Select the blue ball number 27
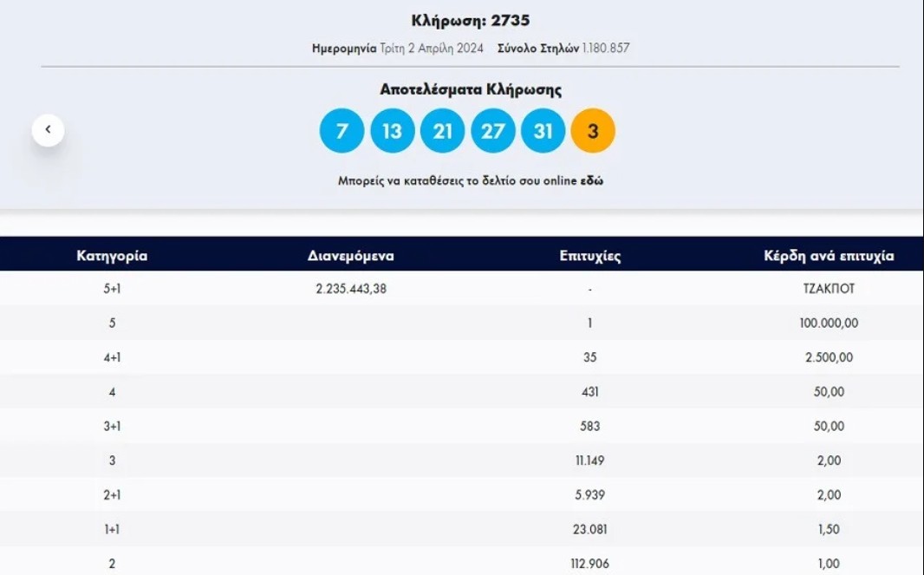This screenshot has height=575, width=924. point(492,130)
